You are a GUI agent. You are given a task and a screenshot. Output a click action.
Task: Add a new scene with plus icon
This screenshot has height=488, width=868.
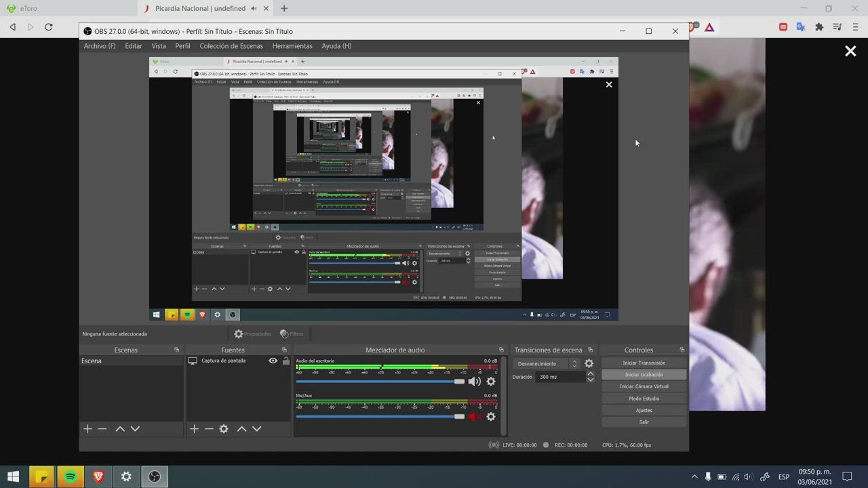[x=87, y=429]
